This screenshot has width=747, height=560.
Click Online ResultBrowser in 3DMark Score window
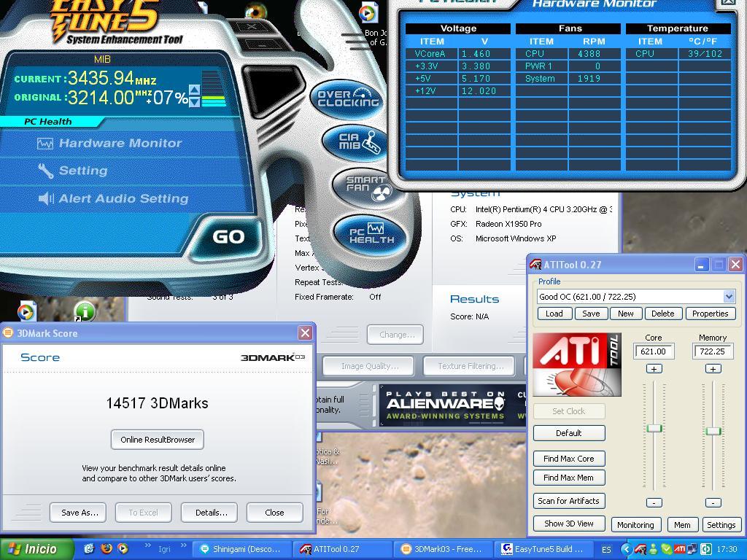[158, 440]
